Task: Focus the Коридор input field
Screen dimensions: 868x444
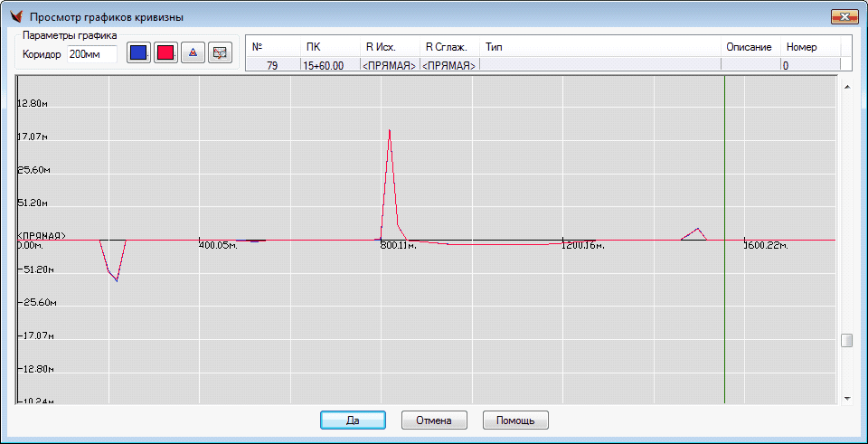Action: 92,54
